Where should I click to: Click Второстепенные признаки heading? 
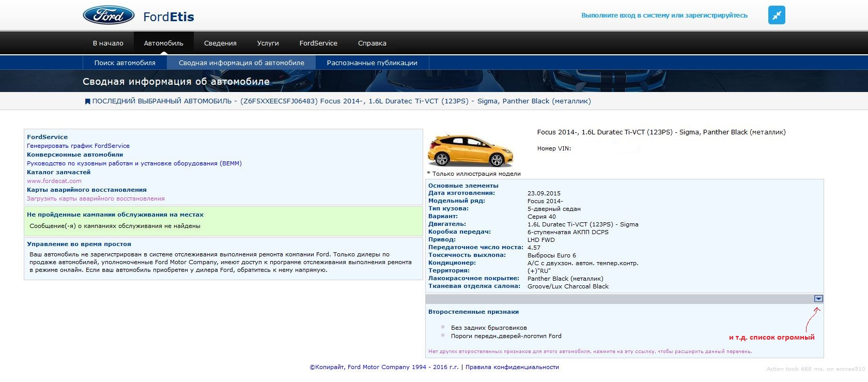(x=473, y=312)
